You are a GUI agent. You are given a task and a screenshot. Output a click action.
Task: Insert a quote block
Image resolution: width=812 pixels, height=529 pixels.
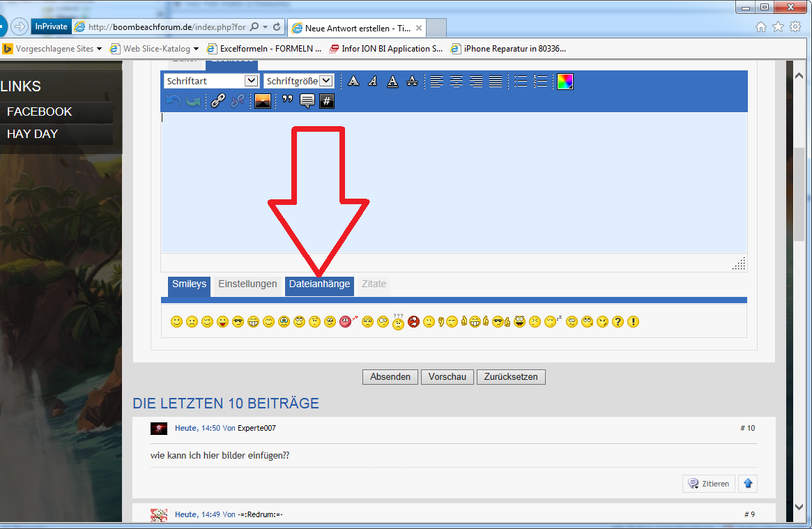[x=287, y=101]
